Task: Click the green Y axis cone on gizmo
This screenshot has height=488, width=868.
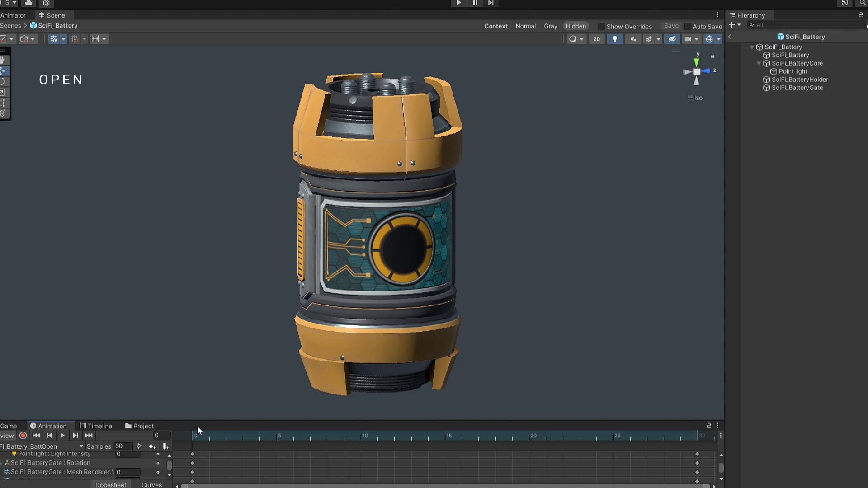Action: (x=697, y=61)
